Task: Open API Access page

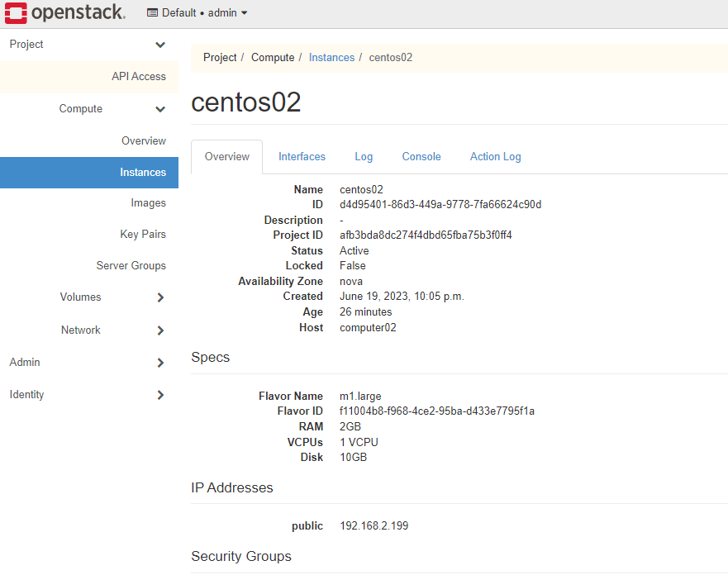Action: click(x=138, y=77)
